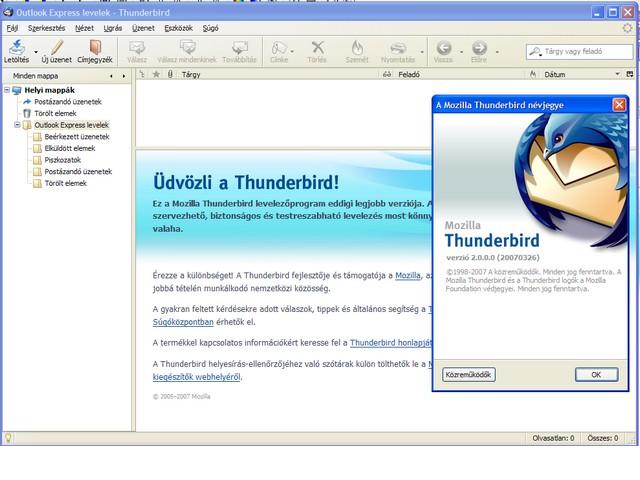
Task: Click Olvasatlan: 0 status text
Action: click(553, 438)
